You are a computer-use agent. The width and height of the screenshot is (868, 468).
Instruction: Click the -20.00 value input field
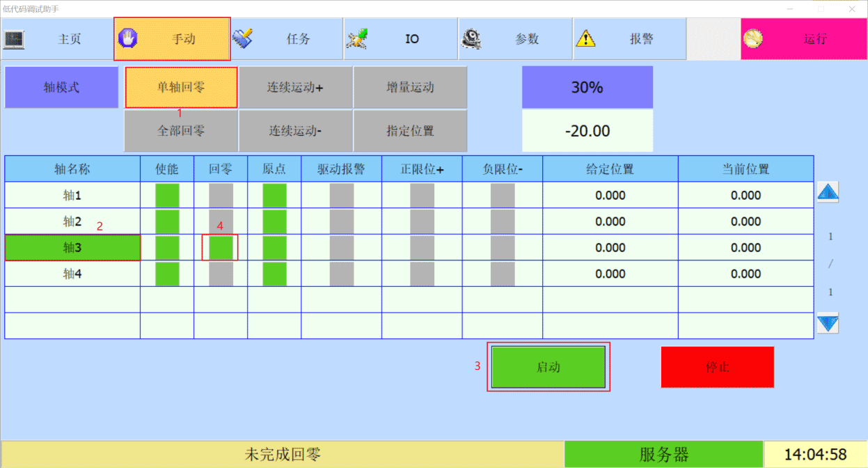click(587, 131)
